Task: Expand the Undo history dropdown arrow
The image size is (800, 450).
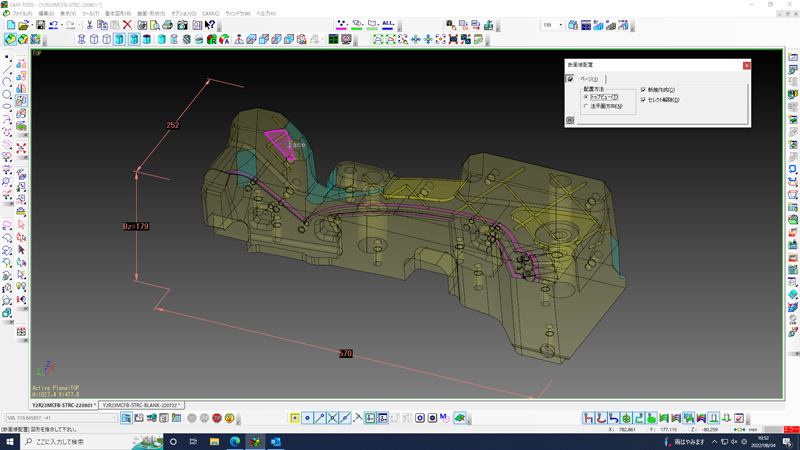Action: (x=62, y=25)
